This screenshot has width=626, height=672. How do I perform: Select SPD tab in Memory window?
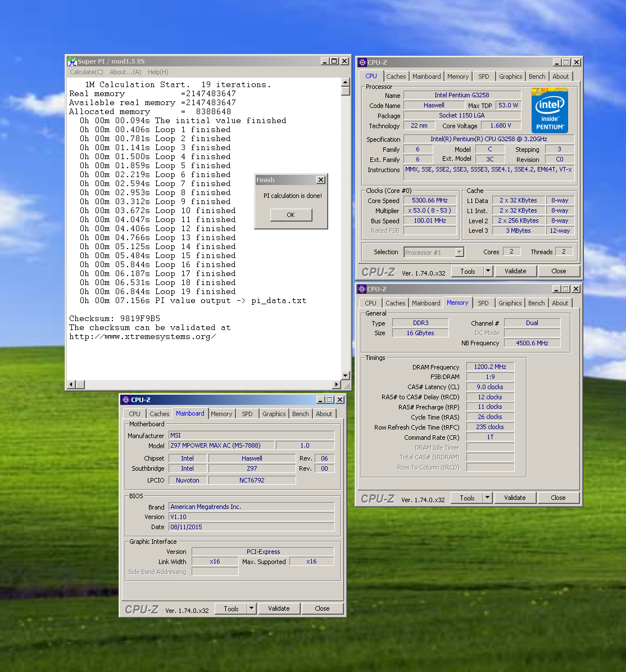(483, 304)
